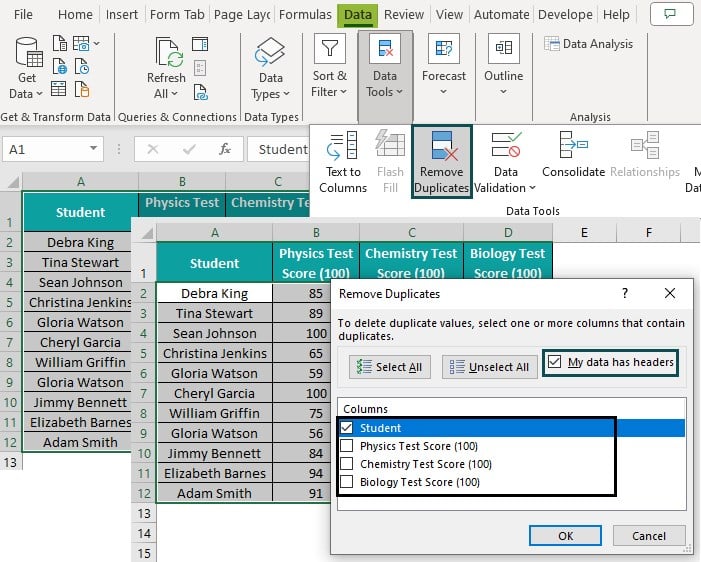
Task: Switch to the Insert tab
Action: click(122, 15)
